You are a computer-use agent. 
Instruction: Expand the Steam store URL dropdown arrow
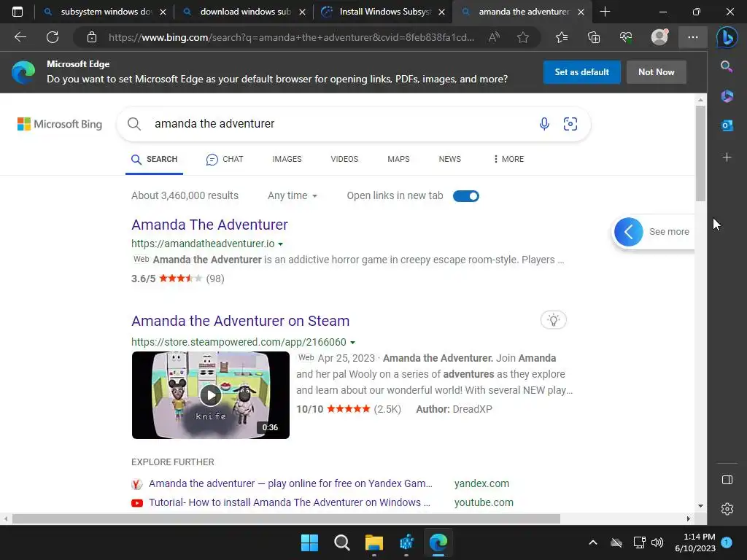[352, 343]
